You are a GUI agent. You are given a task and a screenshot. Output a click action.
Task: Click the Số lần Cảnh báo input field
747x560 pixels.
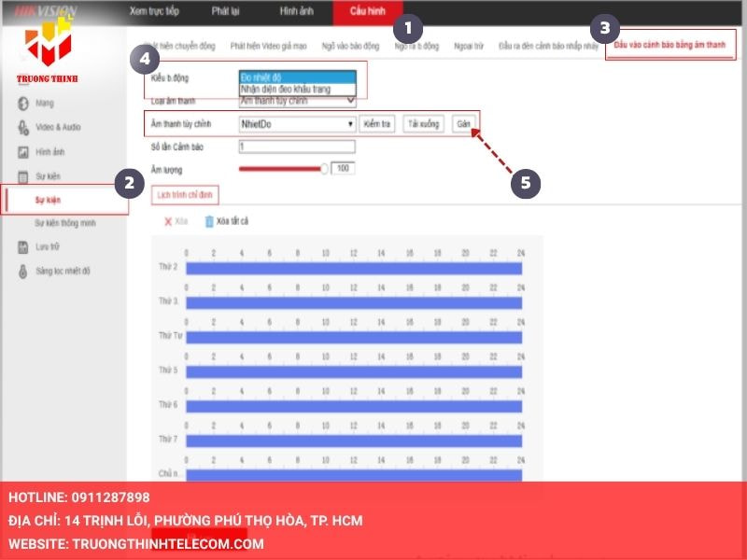point(297,147)
